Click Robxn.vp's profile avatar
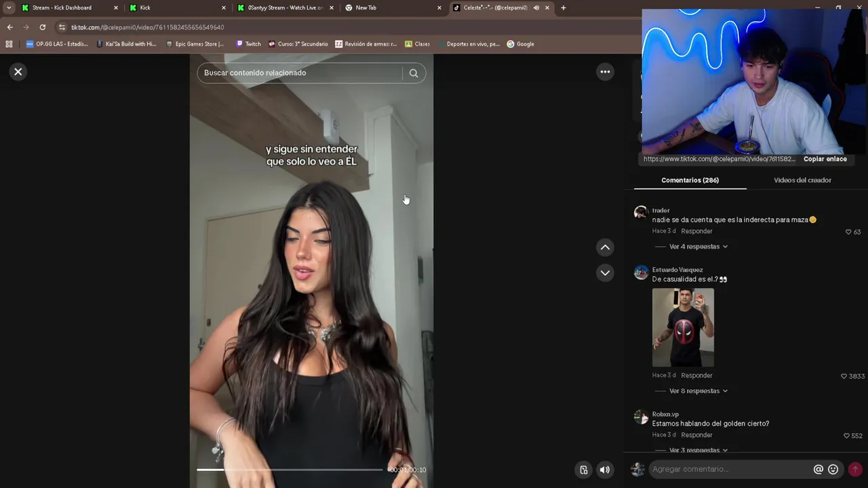The width and height of the screenshot is (868, 488). tap(641, 417)
